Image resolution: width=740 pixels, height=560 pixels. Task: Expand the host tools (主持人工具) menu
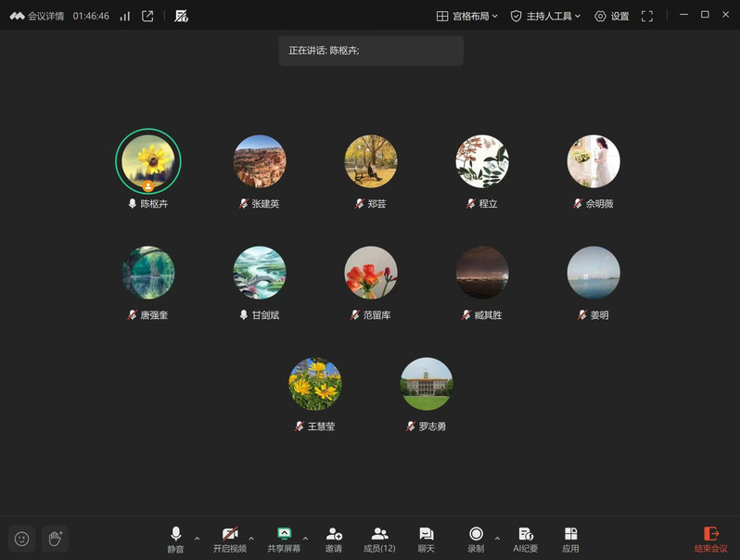pos(546,16)
